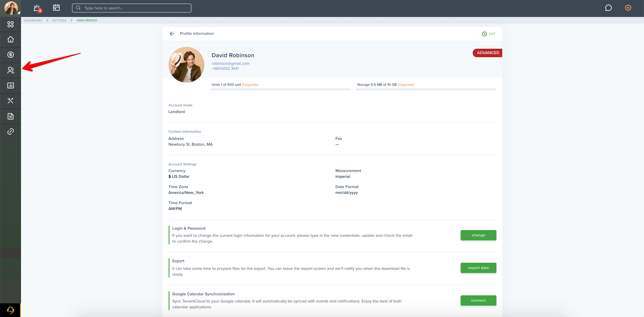Click the America/New_York time zone value
644x317 pixels.
click(186, 193)
